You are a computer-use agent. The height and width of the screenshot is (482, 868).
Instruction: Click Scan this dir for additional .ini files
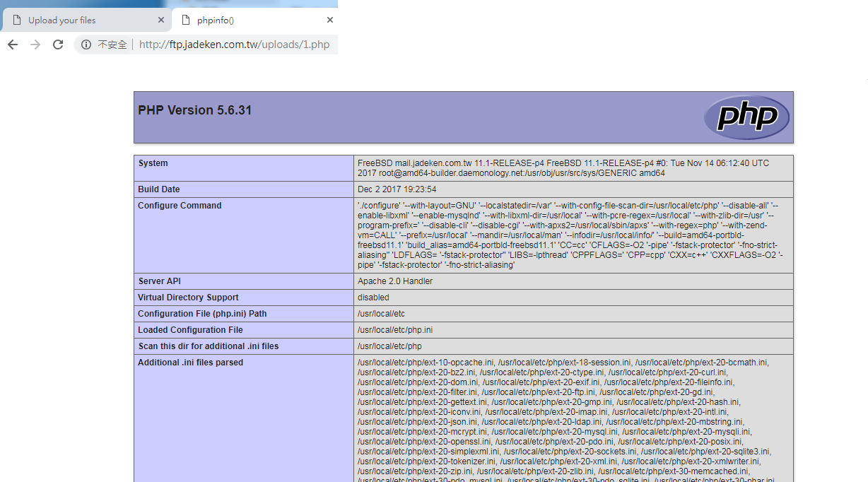[x=209, y=346]
